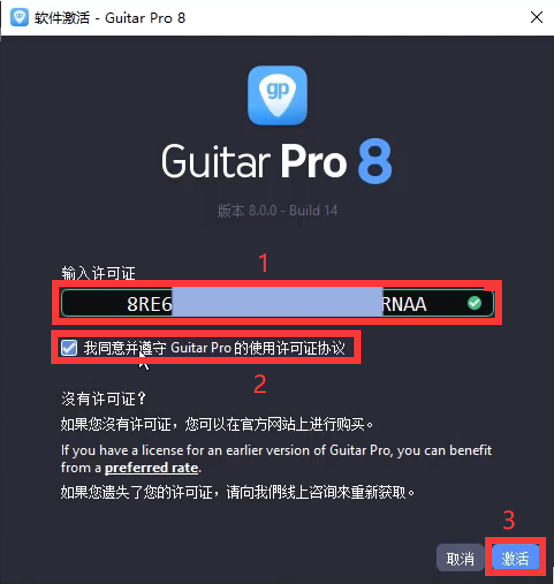Click the 取消 cancel button

point(460,558)
